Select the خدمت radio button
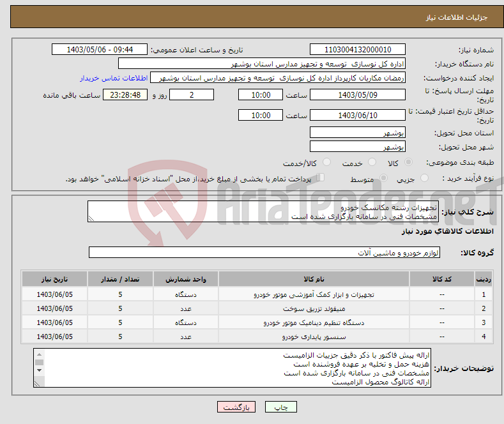This screenshot has height=424, width=504. [x=372, y=162]
